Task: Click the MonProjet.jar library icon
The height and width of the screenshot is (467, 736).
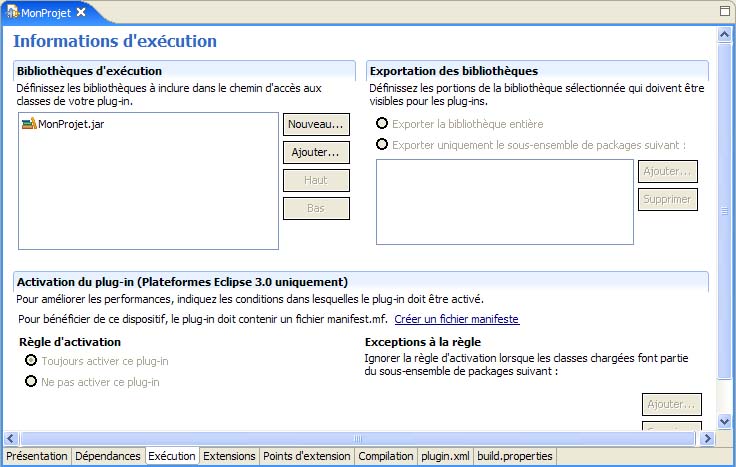Action: 28,124
